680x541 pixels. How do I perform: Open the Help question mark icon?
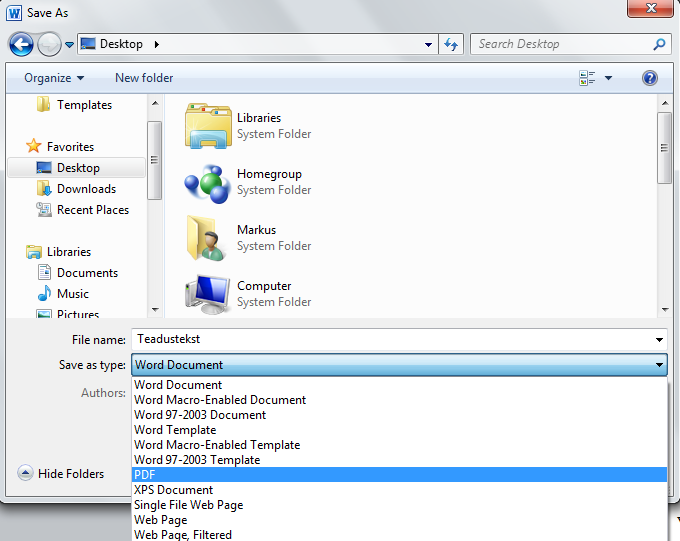tap(649, 78)
